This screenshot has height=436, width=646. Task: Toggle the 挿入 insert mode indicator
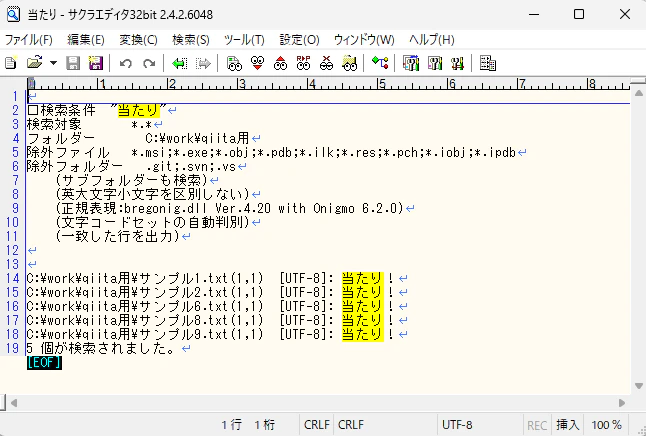568,425
